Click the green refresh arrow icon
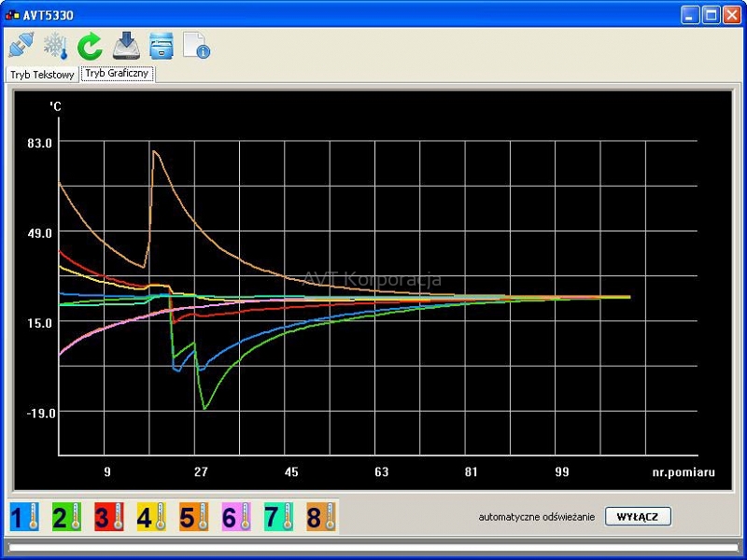 tap(90, 46)
